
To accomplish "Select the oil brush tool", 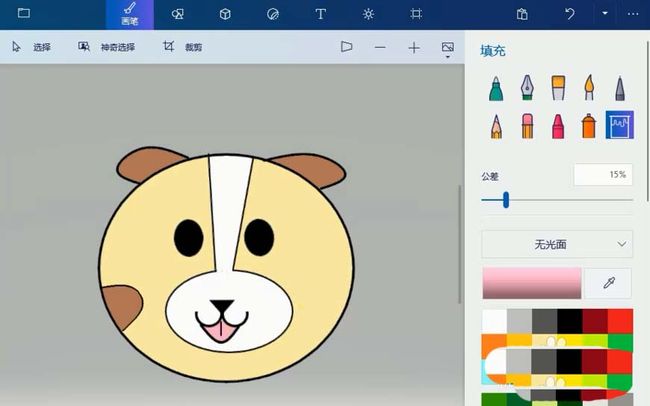I will click(558, 87).
